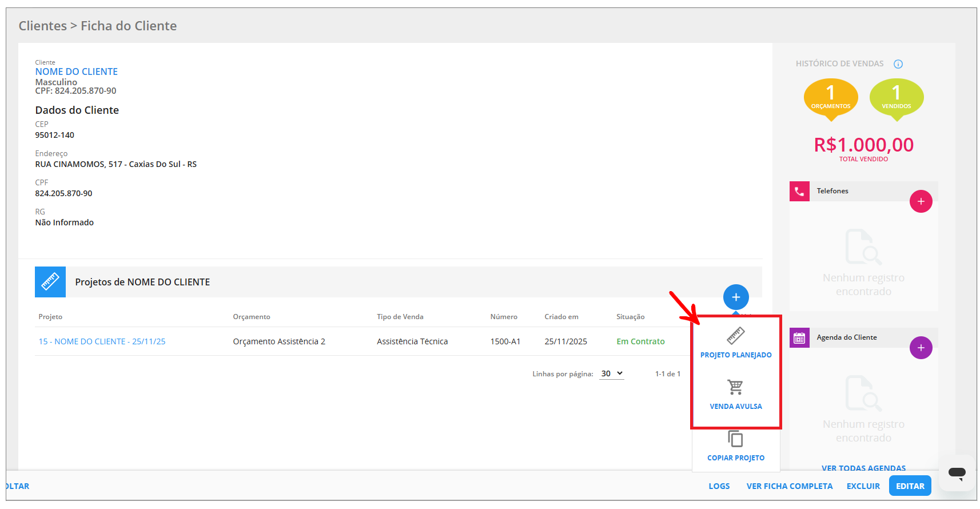
Task: Click total R$1.000,00 value
Action: click(863, 145)
